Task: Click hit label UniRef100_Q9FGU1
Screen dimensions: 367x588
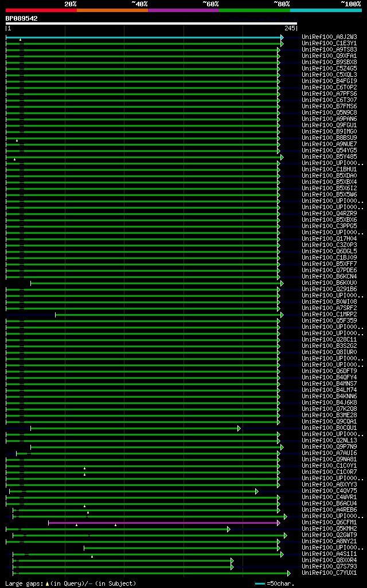Action: [330, 125]
